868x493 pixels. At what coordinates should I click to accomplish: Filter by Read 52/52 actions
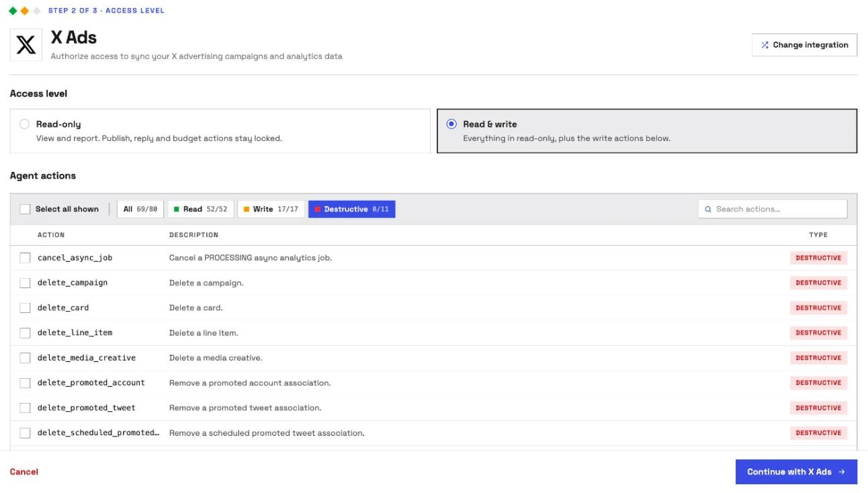pos(200,210)
